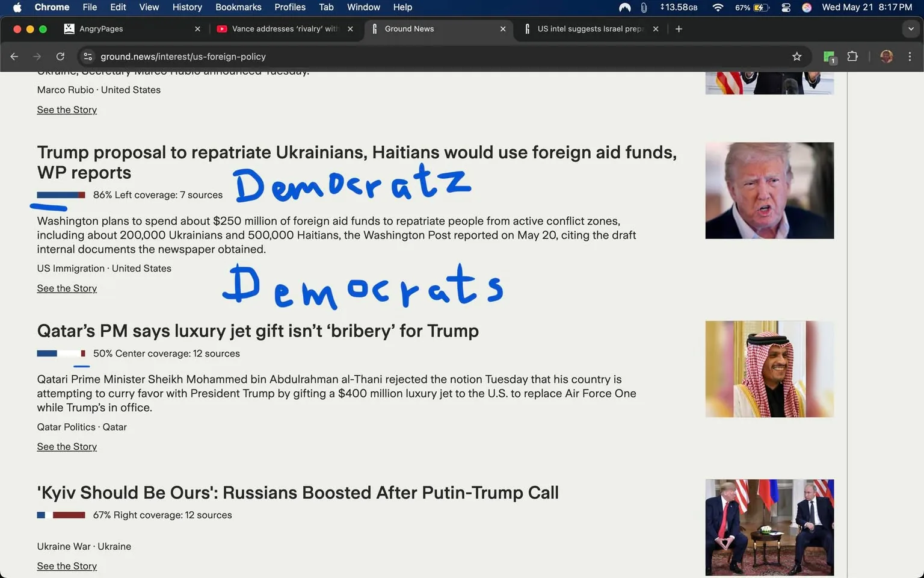
Task: Open the Chrome profile avatar
Action: (886, 56)
